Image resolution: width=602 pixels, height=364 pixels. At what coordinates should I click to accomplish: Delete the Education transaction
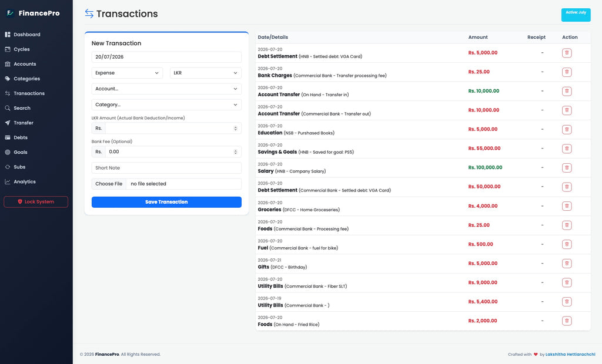(567, 130)
